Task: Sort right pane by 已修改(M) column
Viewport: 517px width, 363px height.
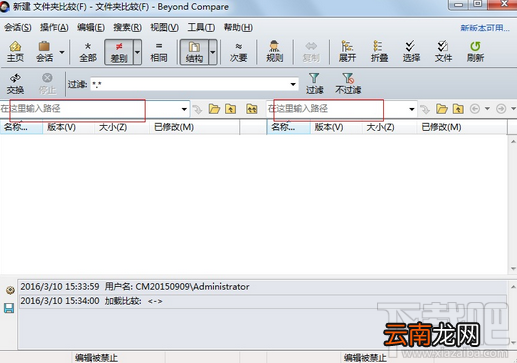Action: pyautogui.click(x=462, y=127)
